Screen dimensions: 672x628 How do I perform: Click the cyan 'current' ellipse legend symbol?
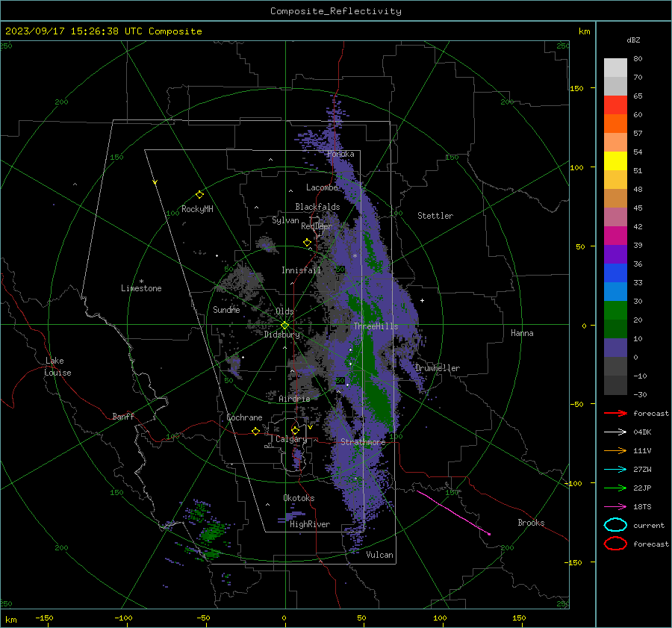[615, 525]
